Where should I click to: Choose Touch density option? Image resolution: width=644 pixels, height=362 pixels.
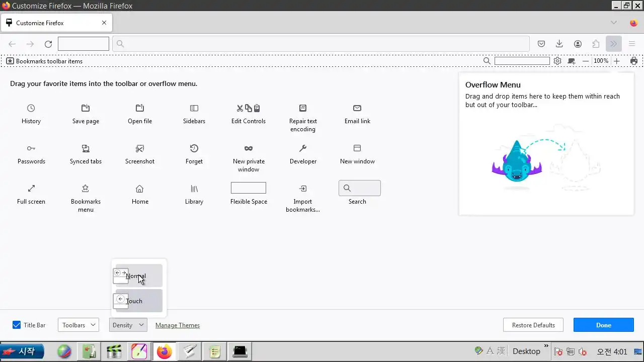click(138, 301)
